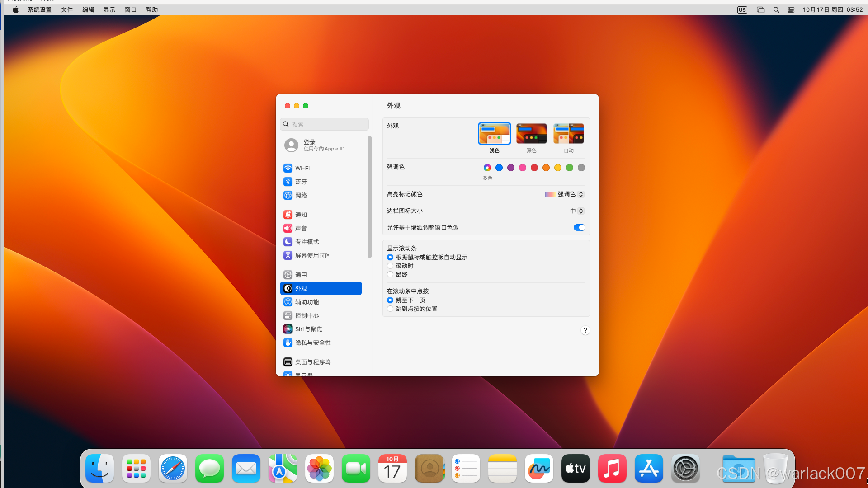Image resolution: width=868 pixels, height=488 pixels.
Task: Open the 系统设置 menu
Action: 40,10
